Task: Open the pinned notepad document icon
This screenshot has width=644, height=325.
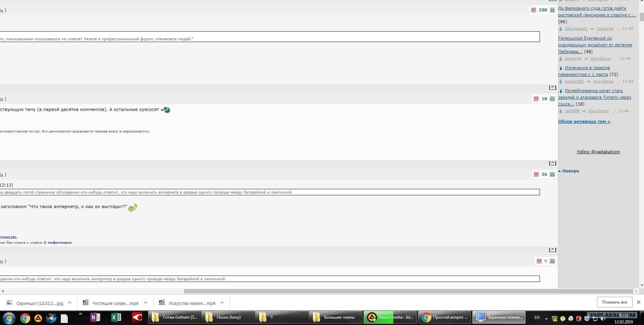Action: pos(64,318)
